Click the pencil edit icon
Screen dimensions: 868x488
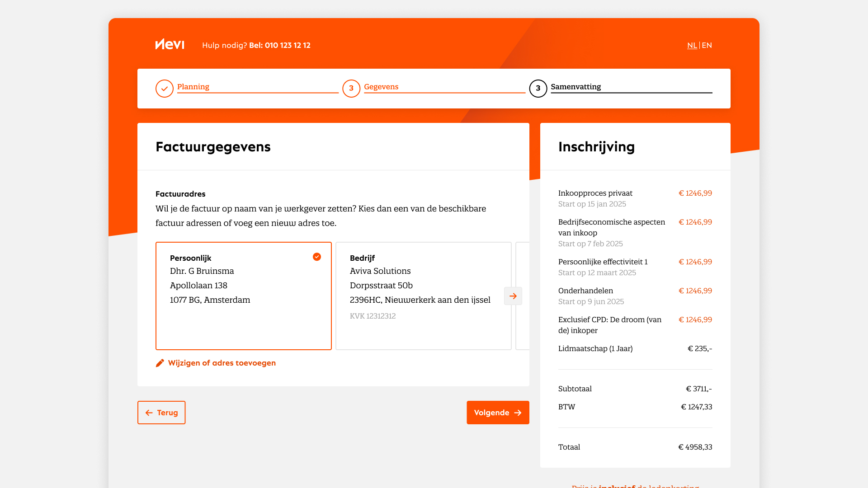coord(160,363)
